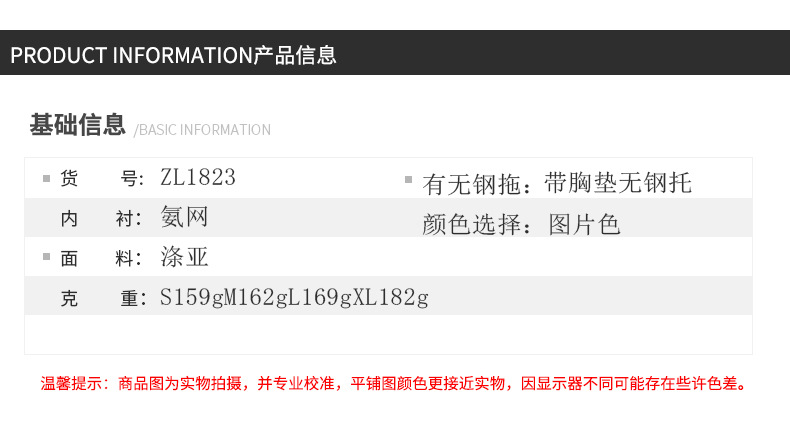
Task: Click the color value 图片色
Action: pos(584,224)
